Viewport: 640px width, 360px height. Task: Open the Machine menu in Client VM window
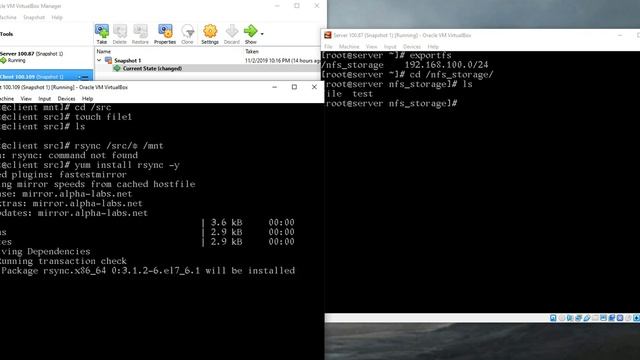click(x=7, y=99)
